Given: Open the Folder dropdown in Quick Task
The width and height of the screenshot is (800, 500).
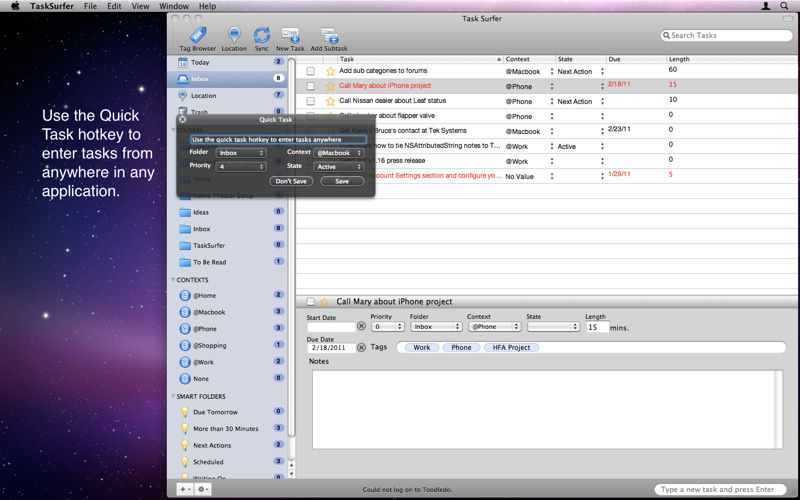Looking at the screenshot, I should [x=241, y=153].
